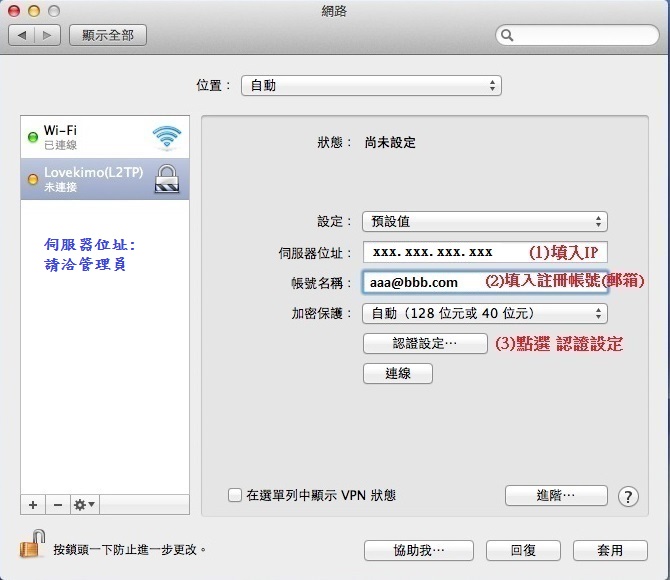The height and width of the screenshot is (580, 670).
Task: Click the 連線 button
Action: click(398, 374)
